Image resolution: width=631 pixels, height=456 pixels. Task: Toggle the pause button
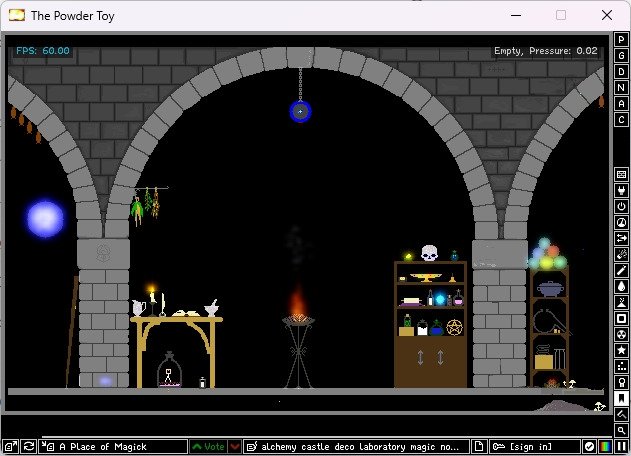(x=621, y=446)
